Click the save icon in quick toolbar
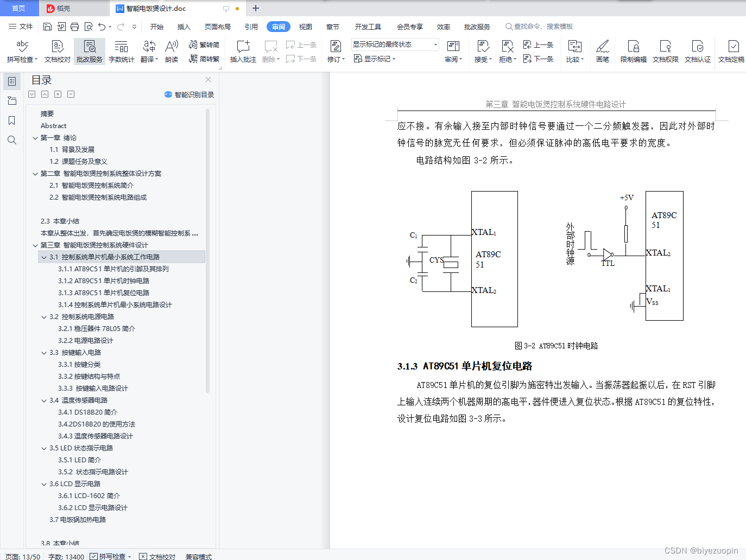This screenshot has height=560, width=746. [x=47, y=27]
